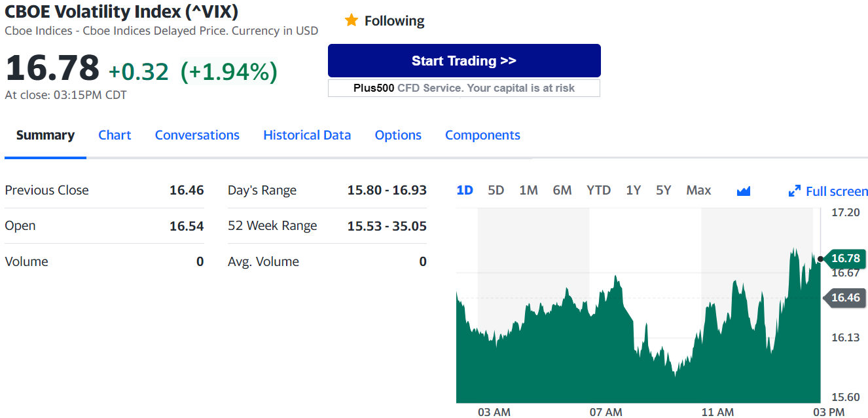Click the CBOE Volatility Index (^VIX) title
This screenshot has height=418, width=868.
(x=122, y=11)
